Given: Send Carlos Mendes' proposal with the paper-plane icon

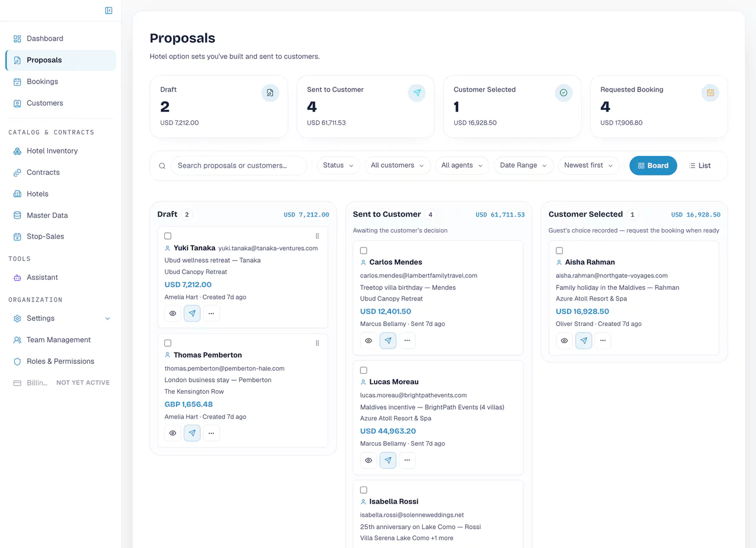Looking at the screenshot, I should pos(388,341).
